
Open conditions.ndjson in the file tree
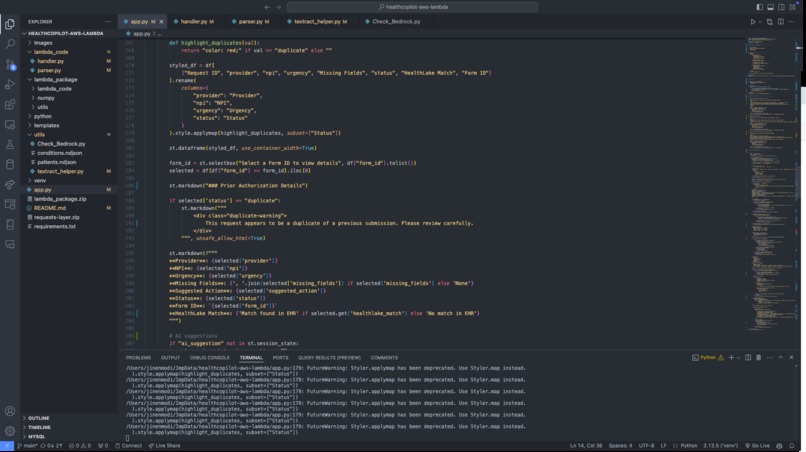[60, 153]
